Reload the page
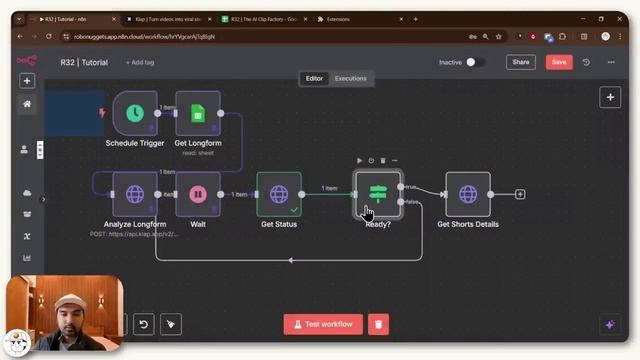This screenshot has height=360, width=640. pyautogui.click(x=49, y=36)
